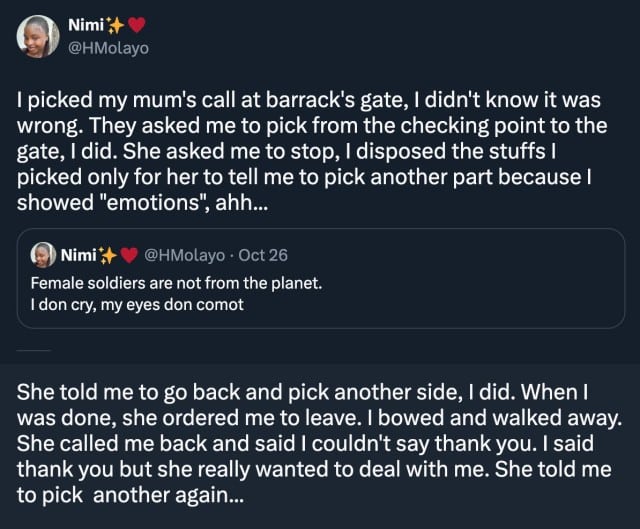
Task: Click the heart emoji inside the quoted tweet
Action: click(128, 255)
